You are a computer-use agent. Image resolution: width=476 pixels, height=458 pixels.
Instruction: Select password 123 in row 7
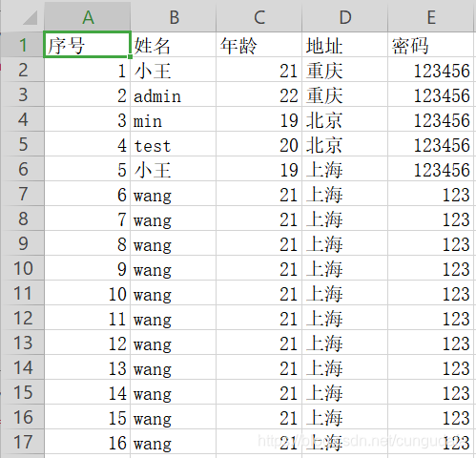[x=431, y=194]
